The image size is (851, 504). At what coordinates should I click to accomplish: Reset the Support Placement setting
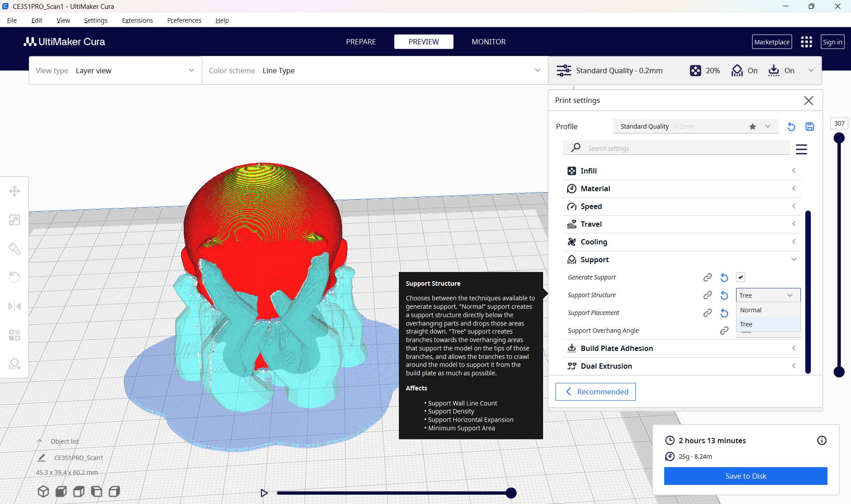coord(724,313)
